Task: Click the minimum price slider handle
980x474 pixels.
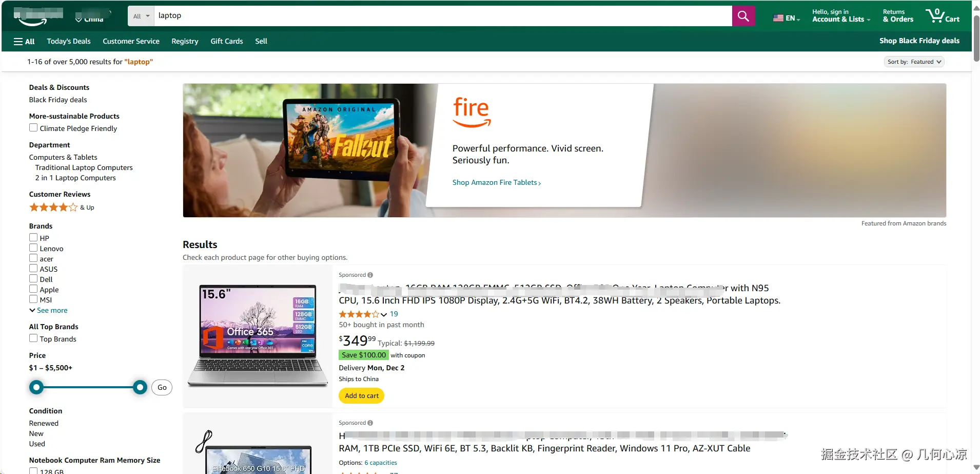Action: tap(36, 387)
